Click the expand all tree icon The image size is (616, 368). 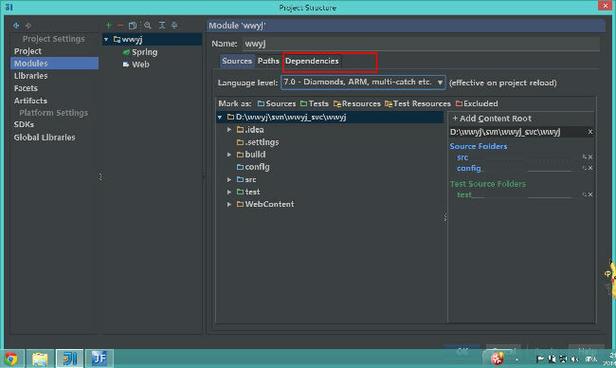click(x=162, y=25)
